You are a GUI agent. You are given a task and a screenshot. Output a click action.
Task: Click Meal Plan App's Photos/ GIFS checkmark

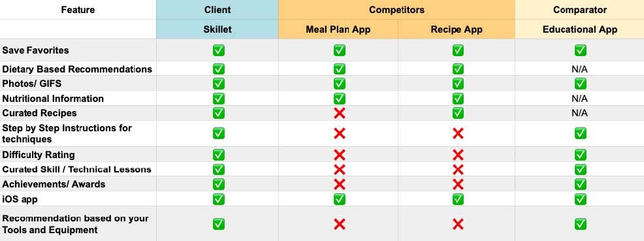[x=339, y=84]
